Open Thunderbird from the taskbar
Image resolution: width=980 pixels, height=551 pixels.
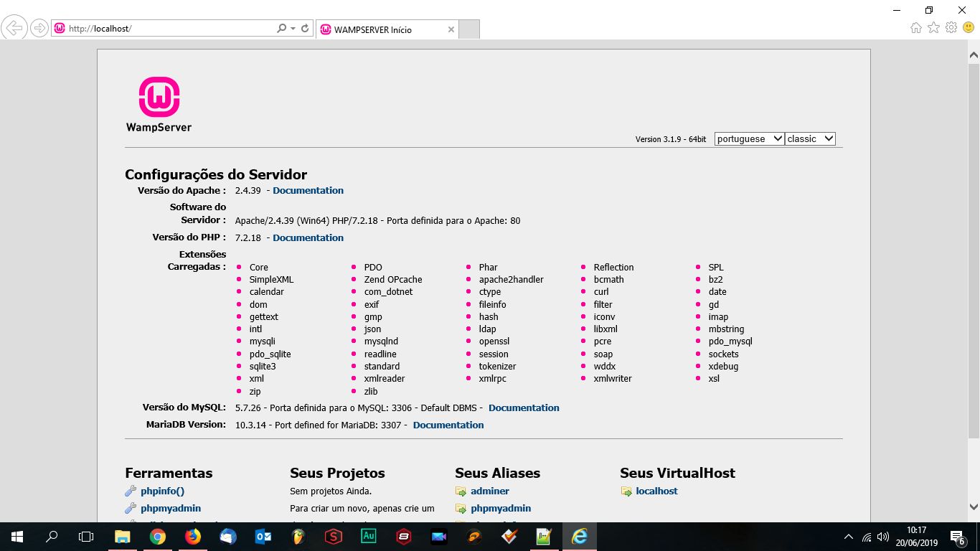pos(228,537)
